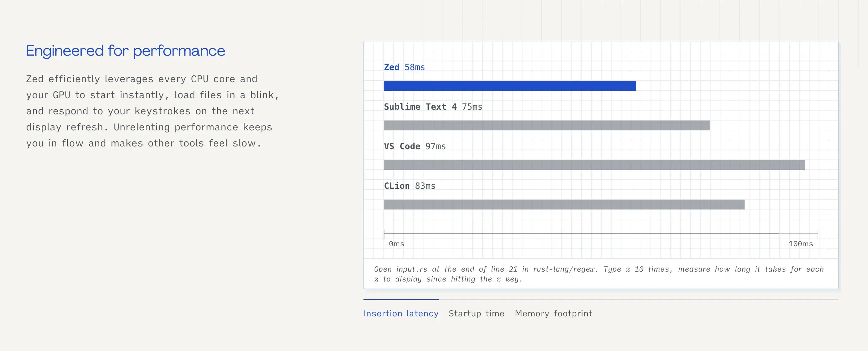Switch to the Startup time tab
868x351 pixels.
(x=476, y=313)
